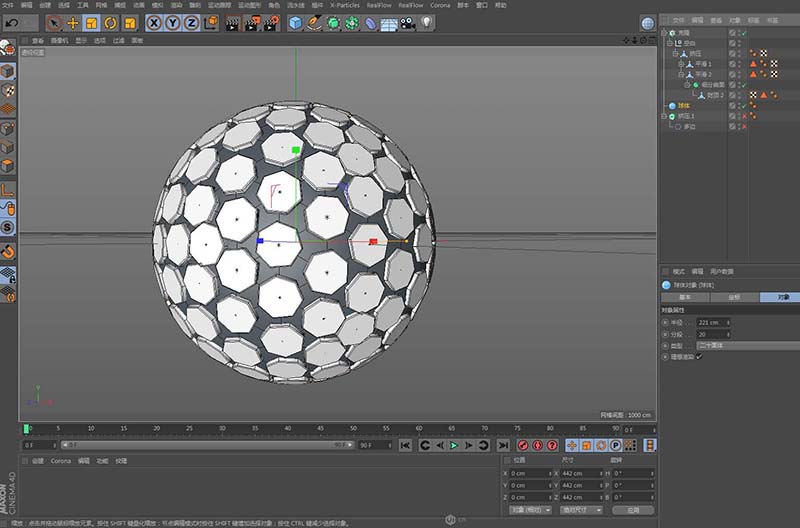Click the Render to Picture Viewer clapperboard
This screenshot has height=528, width=800.
pos(251,22)
